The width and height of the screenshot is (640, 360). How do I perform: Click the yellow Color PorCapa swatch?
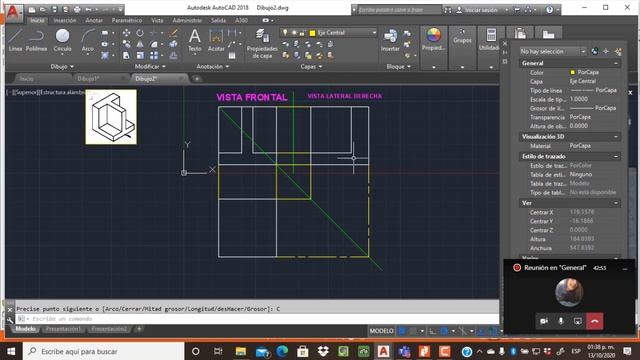[572, 72]
